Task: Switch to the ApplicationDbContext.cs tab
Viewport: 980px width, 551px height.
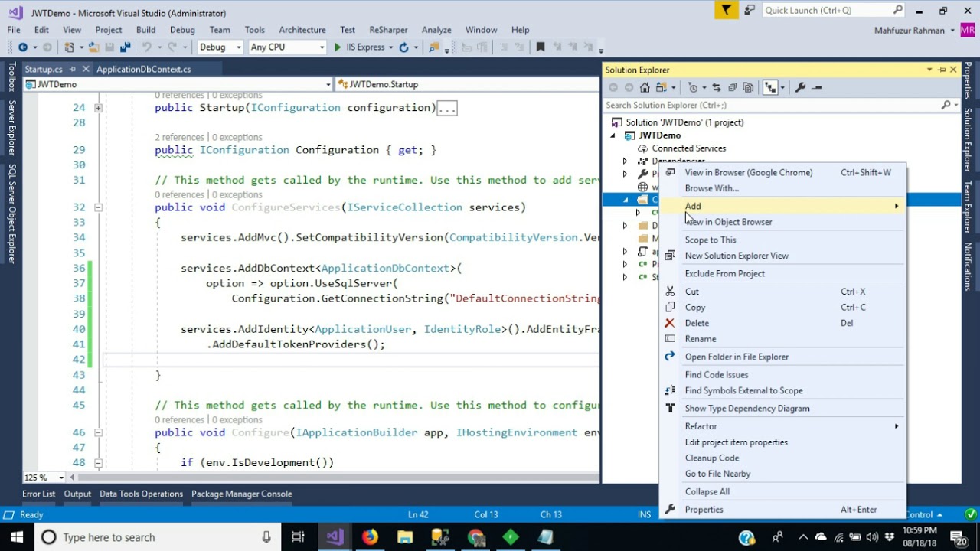Action: point(143,70)
